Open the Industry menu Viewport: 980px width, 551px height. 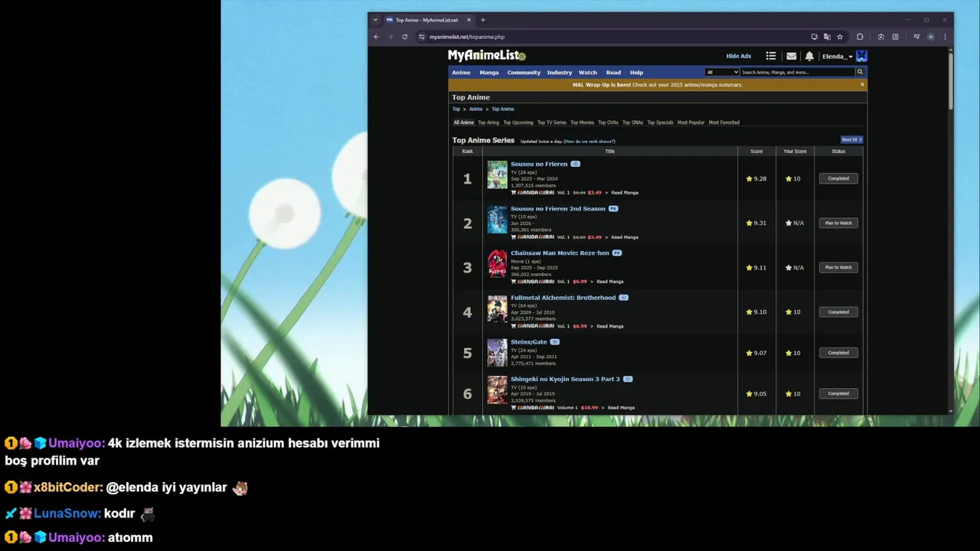(x=560, y=73)
